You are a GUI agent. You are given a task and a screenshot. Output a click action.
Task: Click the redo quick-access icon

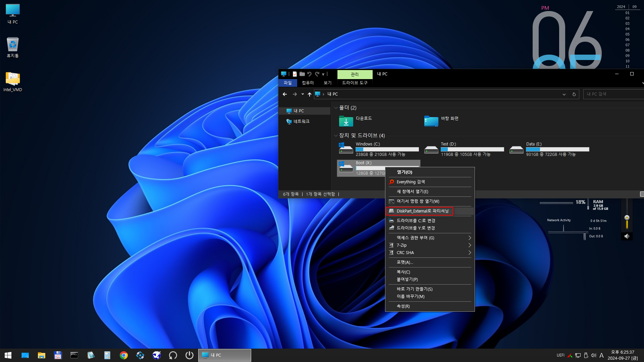point(317,74)
